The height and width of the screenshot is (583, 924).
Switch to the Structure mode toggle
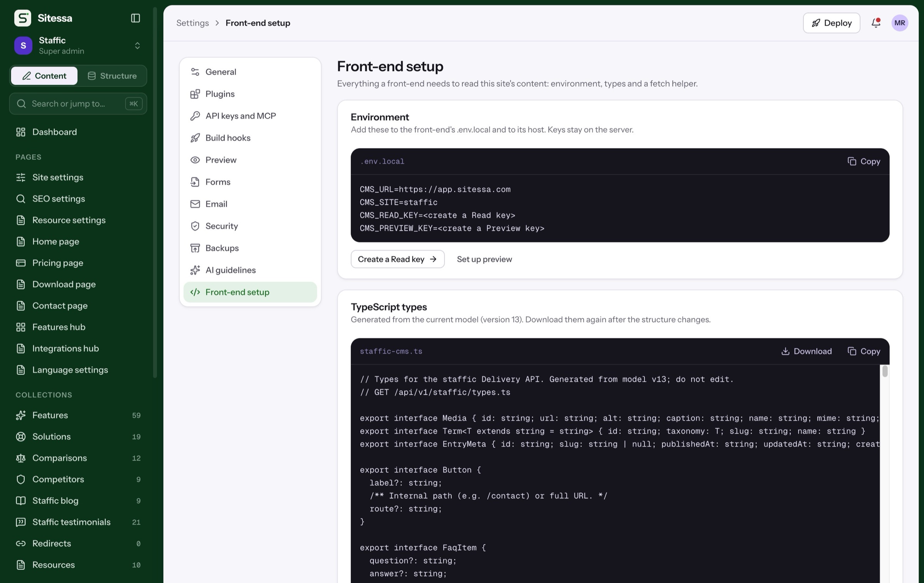click(112, 76)
